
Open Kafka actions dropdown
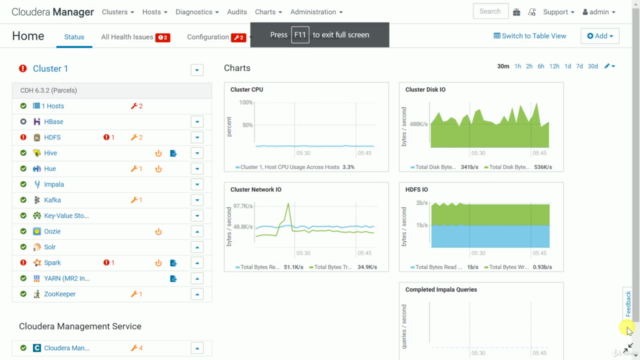point(197,200)
